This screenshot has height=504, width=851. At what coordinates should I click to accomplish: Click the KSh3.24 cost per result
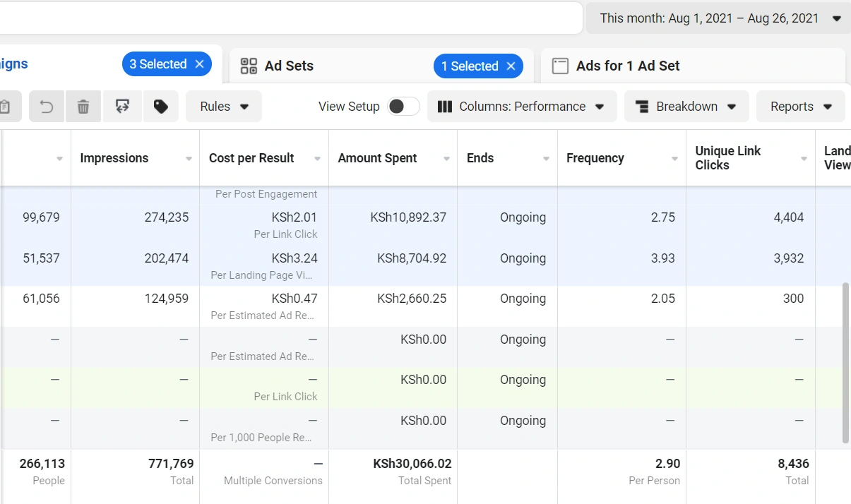(x=294, y=258)
